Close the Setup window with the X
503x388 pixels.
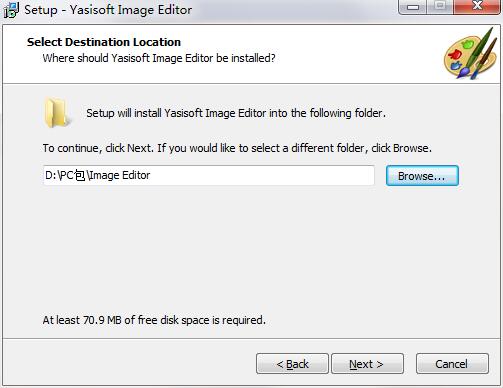(x=477, y=6)
